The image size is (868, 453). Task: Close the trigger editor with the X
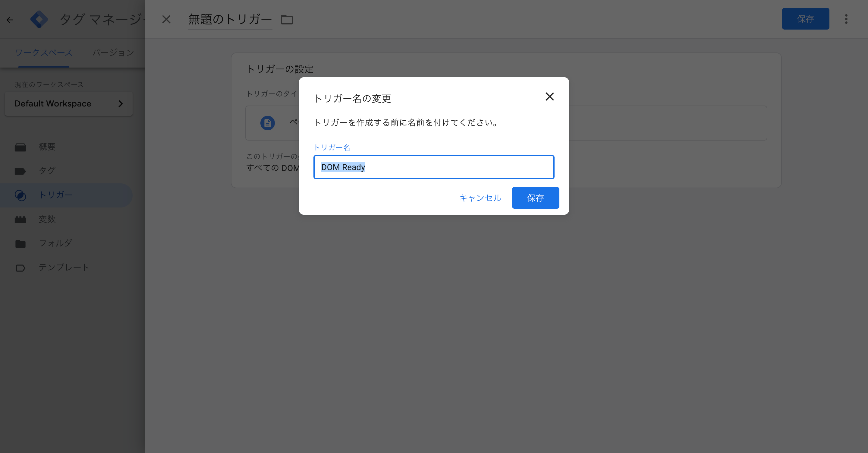[x=166, y=19]
